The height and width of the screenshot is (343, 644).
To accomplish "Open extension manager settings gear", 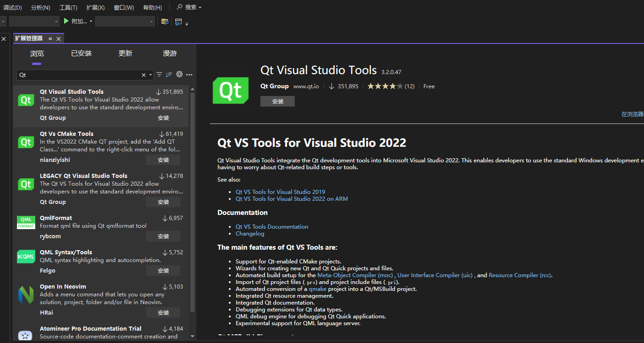I will click(179, 75).
